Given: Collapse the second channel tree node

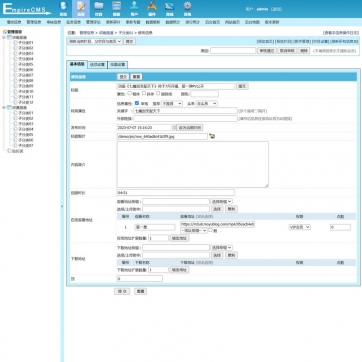Looking at the screenshot, I should 4,107.
